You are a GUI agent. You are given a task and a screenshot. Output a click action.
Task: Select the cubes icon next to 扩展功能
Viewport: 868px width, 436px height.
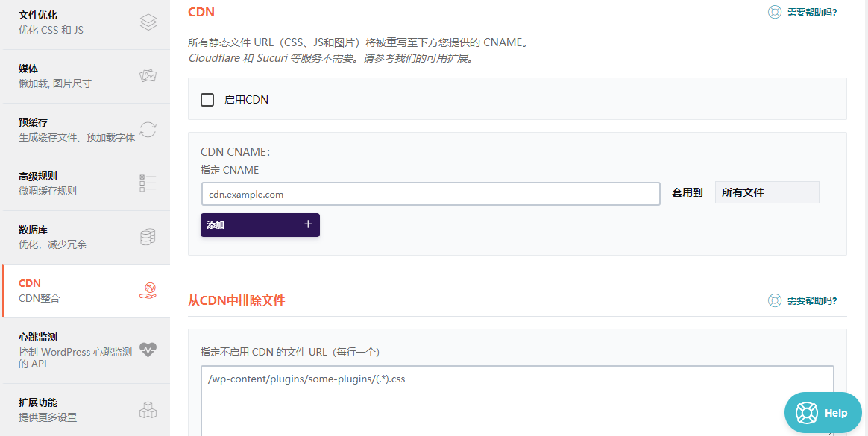[x=148, y=409]
